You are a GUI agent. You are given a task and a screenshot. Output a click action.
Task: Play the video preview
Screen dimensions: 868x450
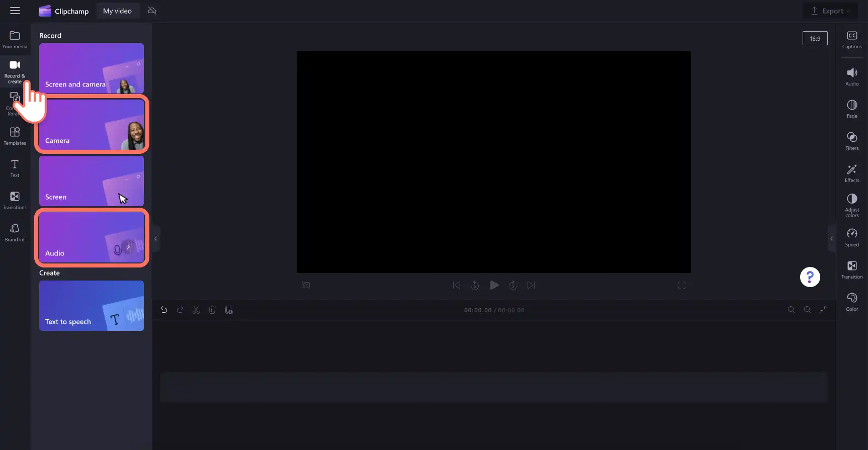point(494,285)
